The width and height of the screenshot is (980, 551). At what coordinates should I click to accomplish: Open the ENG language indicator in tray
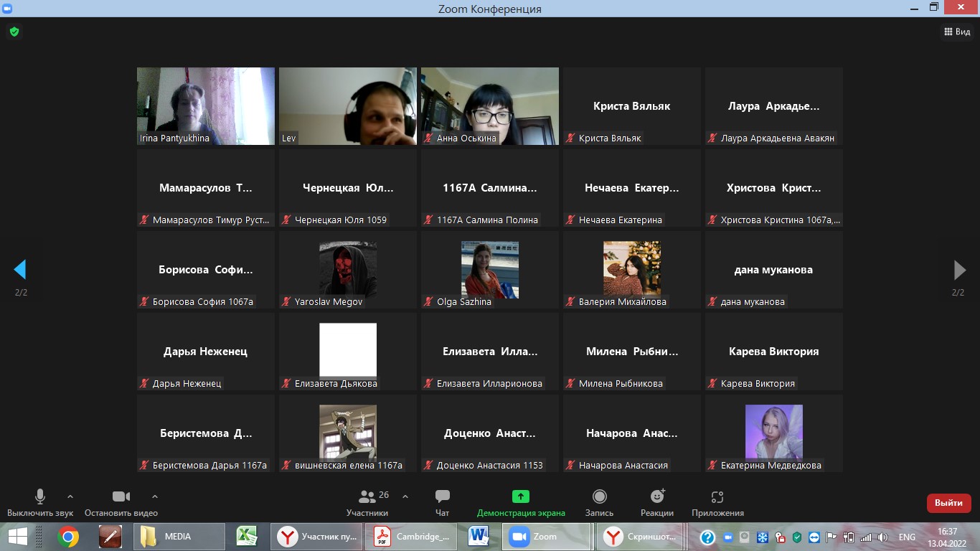907,537
